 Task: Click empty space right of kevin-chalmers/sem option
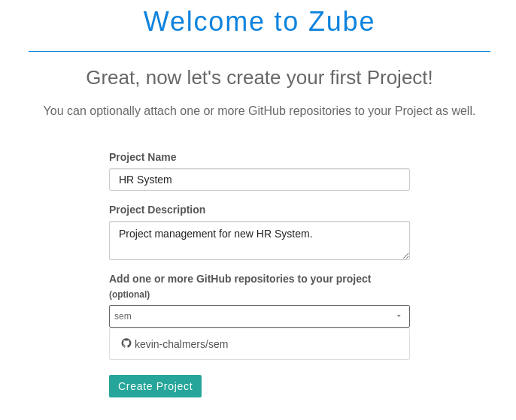pos(323,344)
